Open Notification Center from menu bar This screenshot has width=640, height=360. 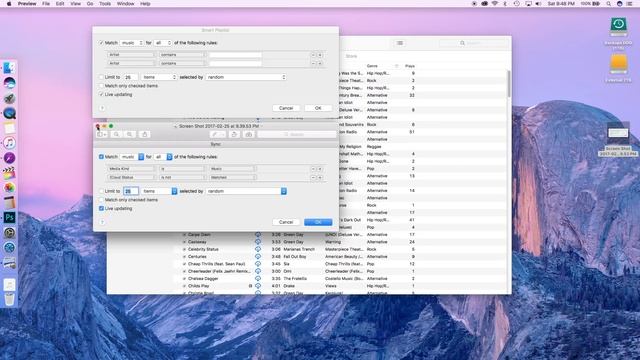630,4
